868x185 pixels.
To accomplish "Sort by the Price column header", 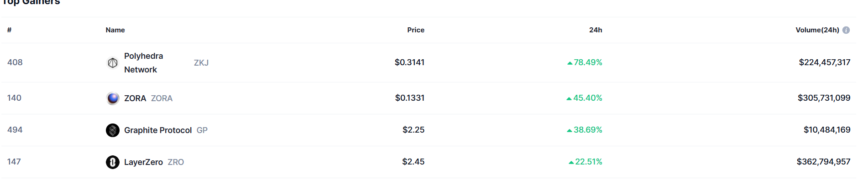I will pyautogui.click(x=416, y=30).
